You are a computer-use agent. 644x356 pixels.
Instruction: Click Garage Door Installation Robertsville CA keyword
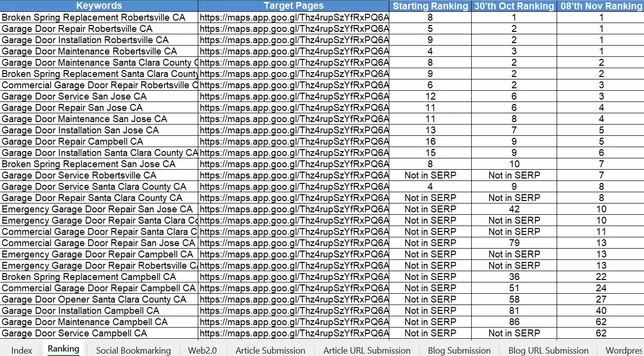[99, 40]
